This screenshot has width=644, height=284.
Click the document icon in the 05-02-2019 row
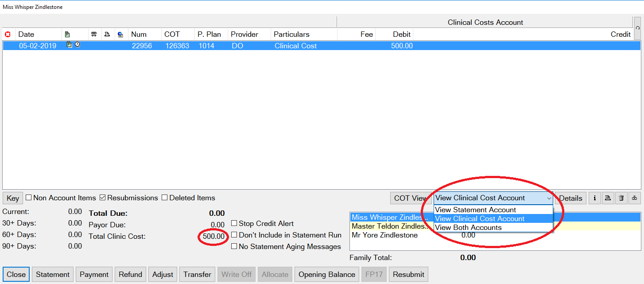coord(69,45)
